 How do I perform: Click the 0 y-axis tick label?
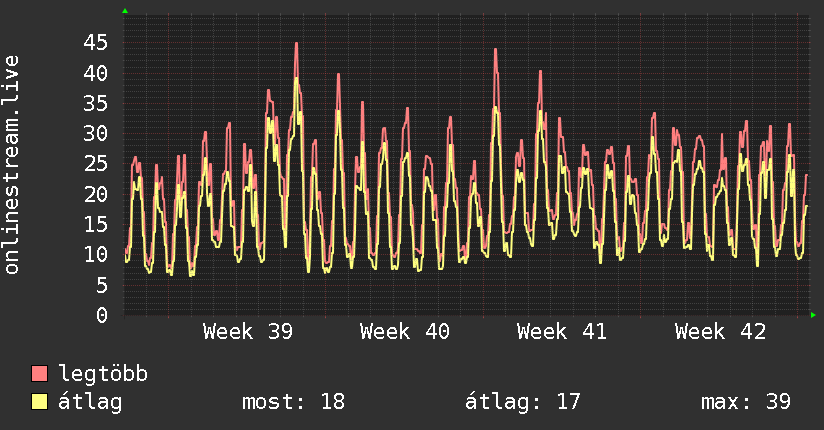tap(102, 315)
